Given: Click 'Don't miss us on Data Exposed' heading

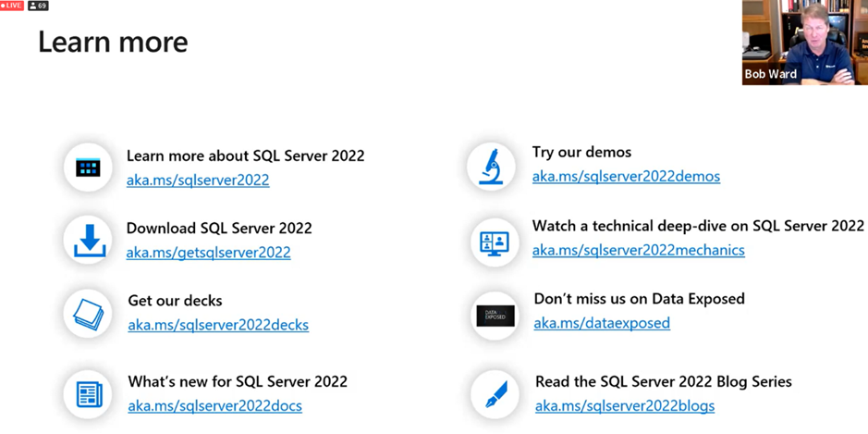Looking at the screenshot, I should tap(640, 299).
